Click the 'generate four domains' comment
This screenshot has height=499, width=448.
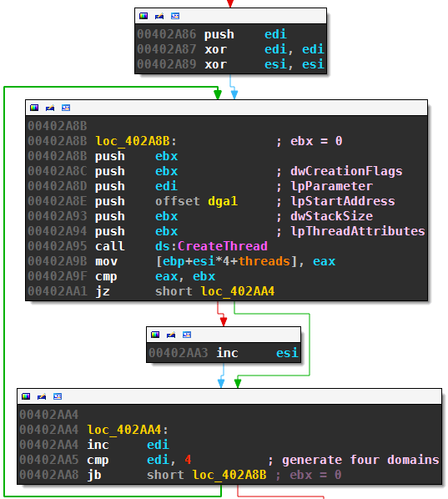tap(360, 460)
